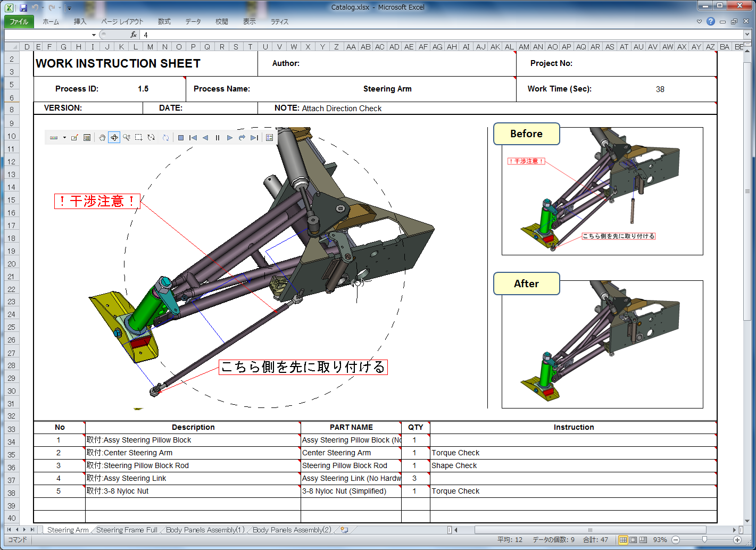Expand the formula bar with the chevron
756x550 pixels.
747,35
